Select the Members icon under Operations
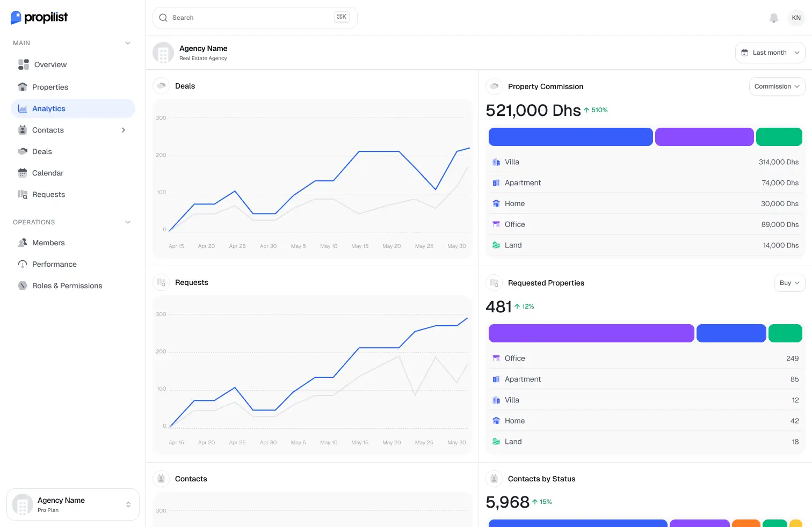The width and height of the screenshot is (812, 527). [22, 243]
